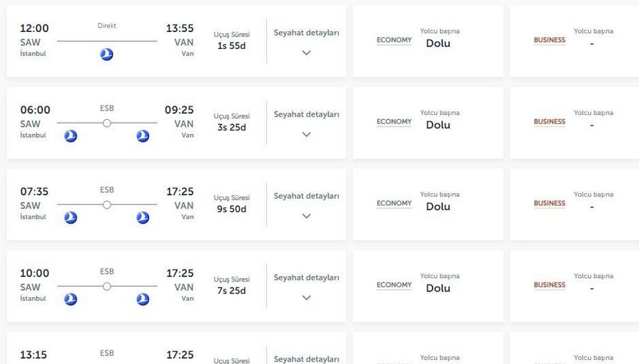
Task: Expand Seyahat detayları chevron for 10:00 flight
Action: coord(307,297)
